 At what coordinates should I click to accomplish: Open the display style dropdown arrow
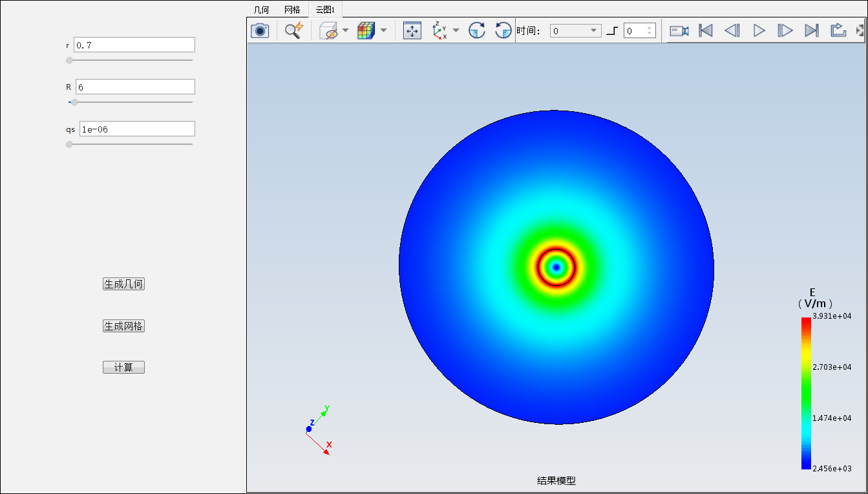[x=345, y=30]
